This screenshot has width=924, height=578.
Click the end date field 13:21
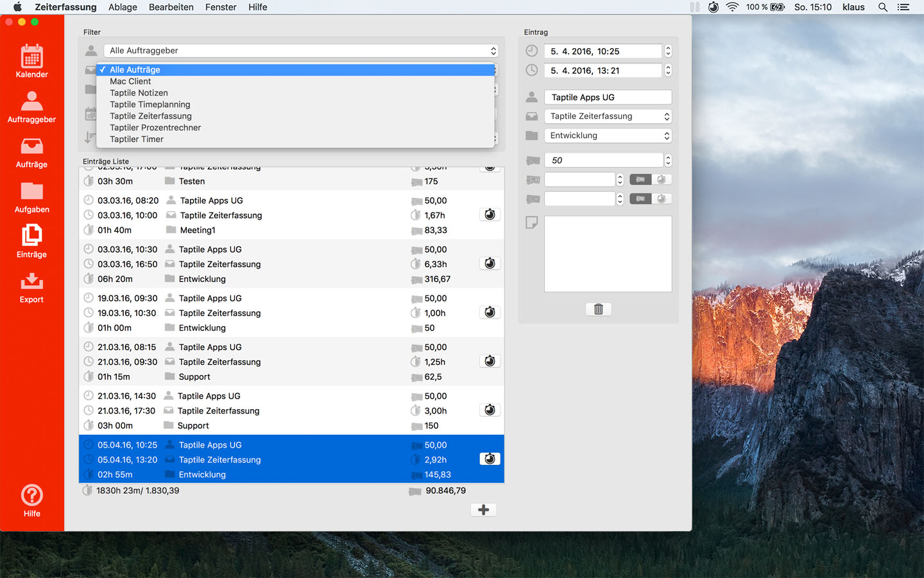[x=603, y=71]
